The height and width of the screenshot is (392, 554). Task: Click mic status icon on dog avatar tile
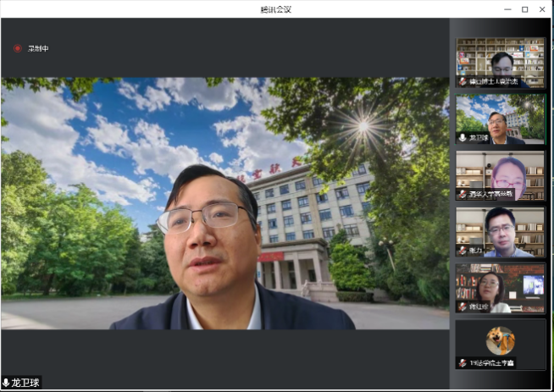pos(463,362)
